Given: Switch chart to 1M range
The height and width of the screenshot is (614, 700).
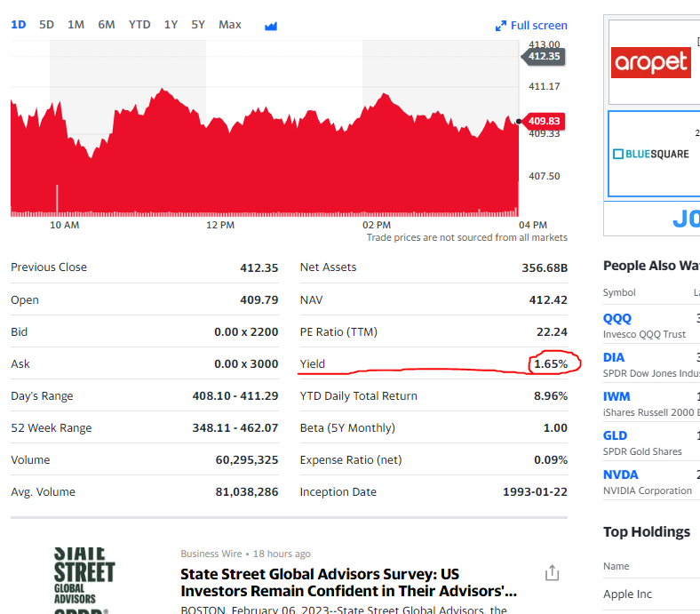Looking at the screenshot, I should coord(76,25).
